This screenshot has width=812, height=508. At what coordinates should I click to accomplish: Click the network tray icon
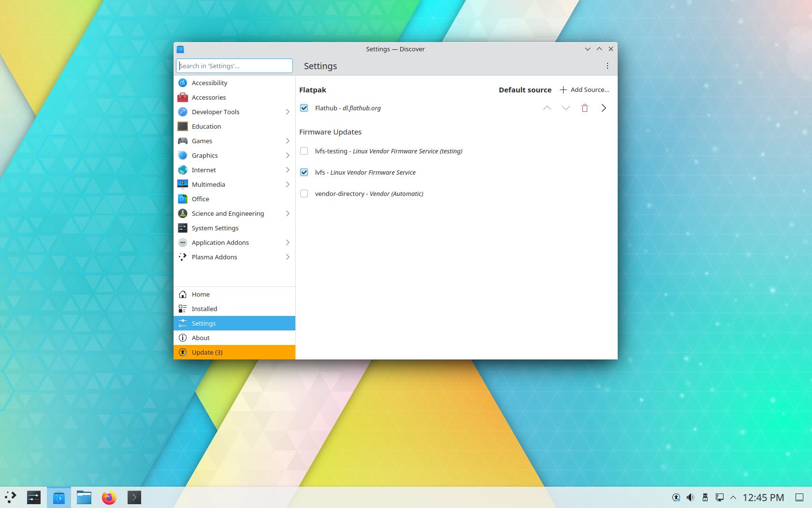point(720,497)
